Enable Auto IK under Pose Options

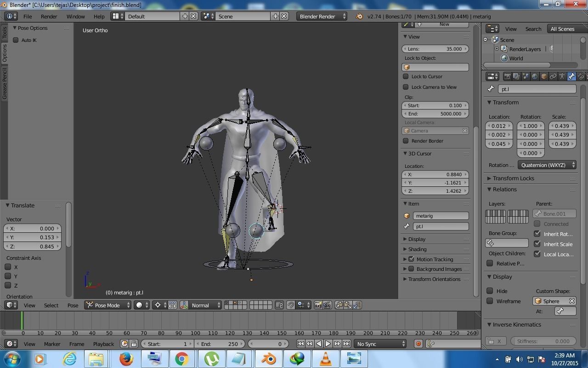tap(16, 40)
